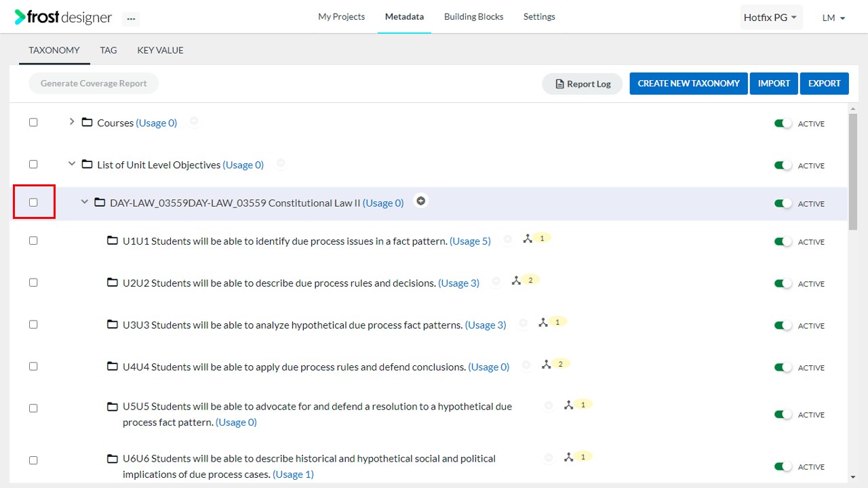Image resolution: width=868 pixels, height=488 pixels.
Task: Open the three-dots menu beside the logo
Action: (131, 18)
